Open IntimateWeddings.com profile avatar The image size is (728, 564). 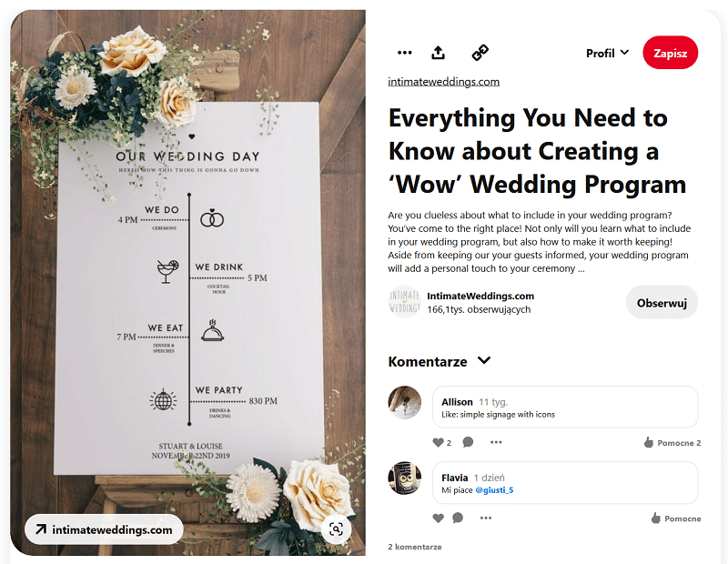404,302
